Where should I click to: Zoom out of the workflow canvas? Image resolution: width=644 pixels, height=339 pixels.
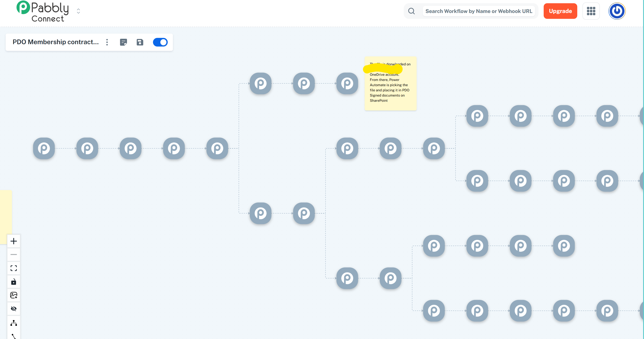(x=14, y=255)
